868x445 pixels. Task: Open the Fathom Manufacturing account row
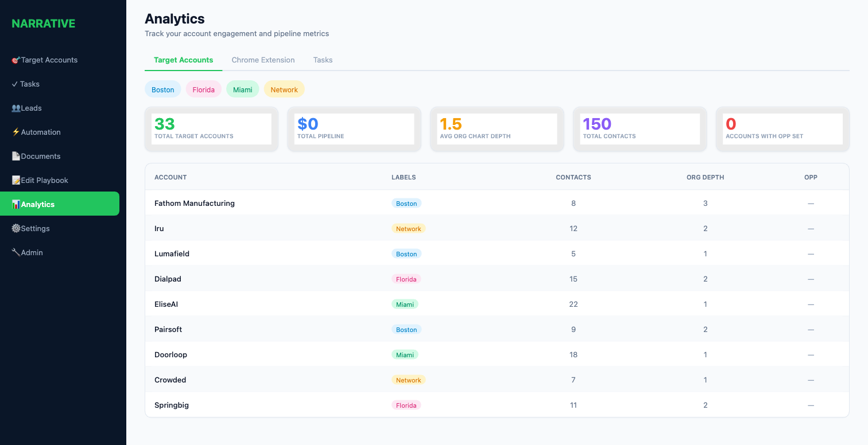[x=497, y=203]
